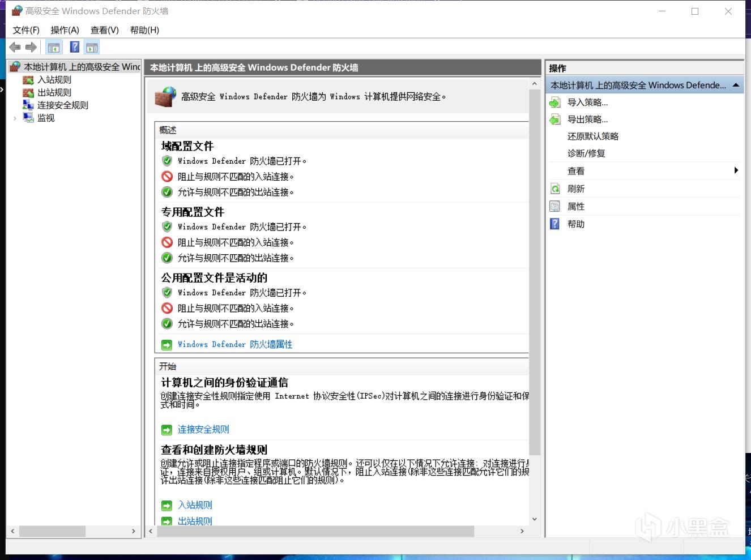
Task: Open the 查看(V) menu
Action: point(104,30)
